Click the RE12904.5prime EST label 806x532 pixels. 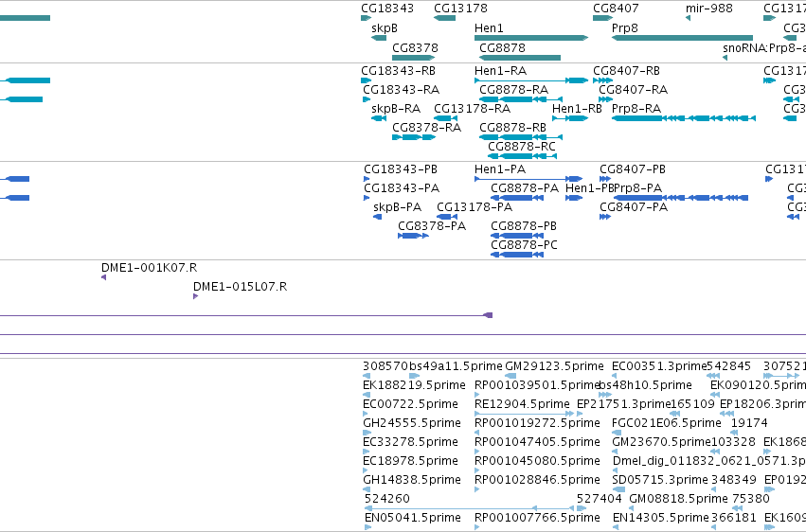point(522,404)
